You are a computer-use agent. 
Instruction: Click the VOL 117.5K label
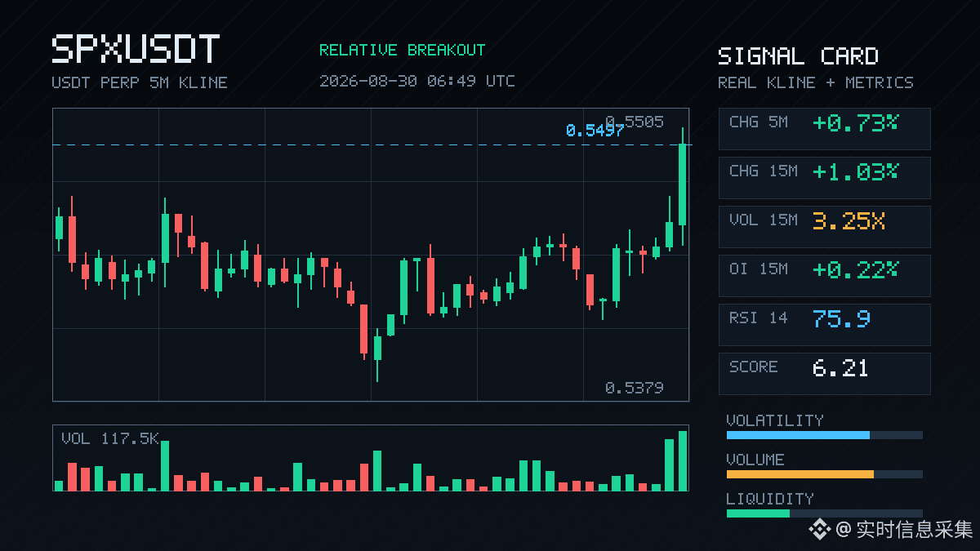coord(110,438)
